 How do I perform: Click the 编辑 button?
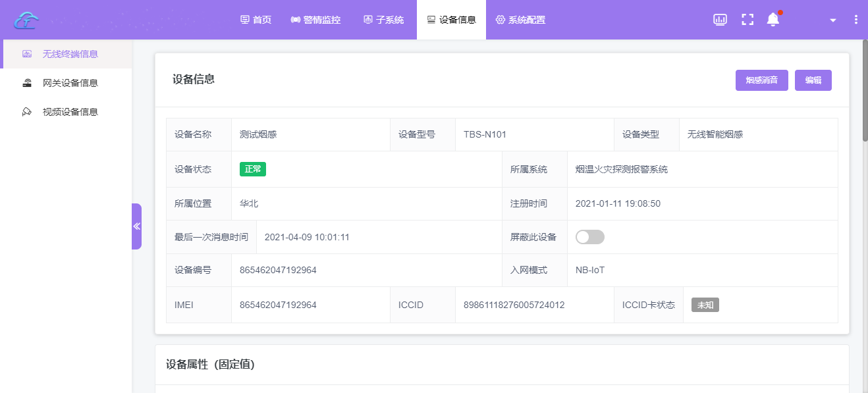(x=813, y=80)
